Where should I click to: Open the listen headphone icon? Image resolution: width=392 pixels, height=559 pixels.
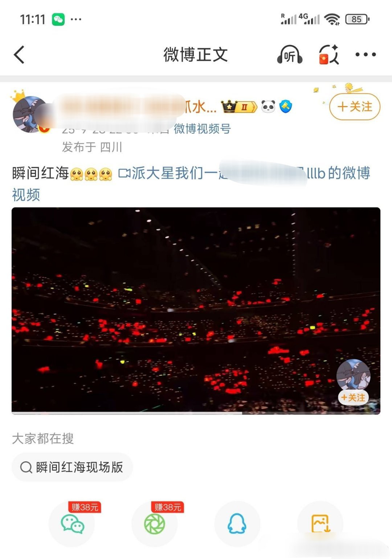(290, 55)
